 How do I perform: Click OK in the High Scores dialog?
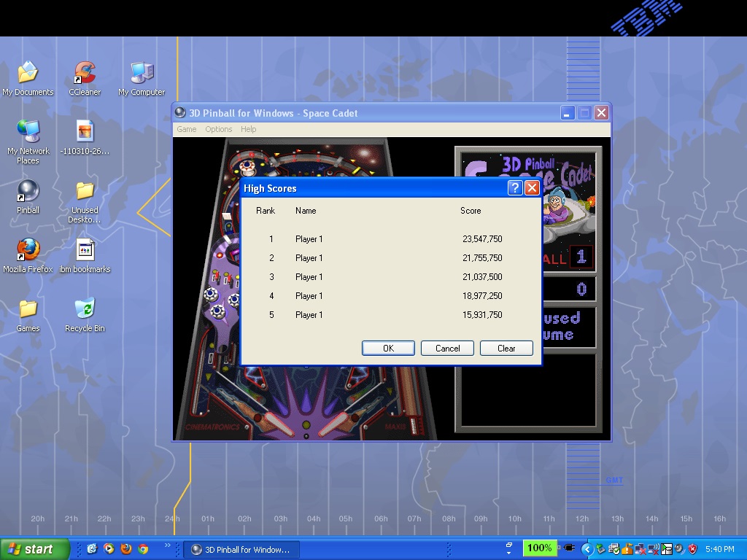388,349
